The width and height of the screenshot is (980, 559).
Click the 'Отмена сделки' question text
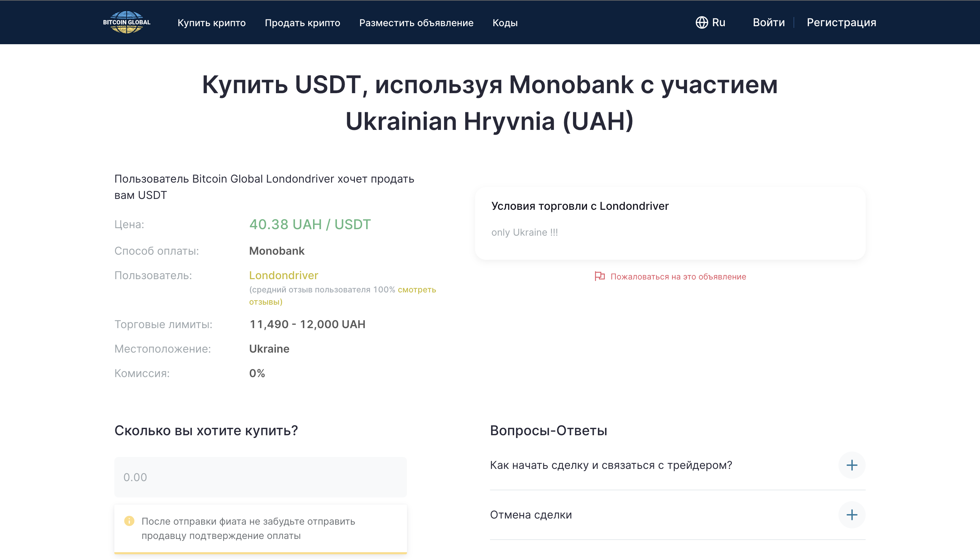531,515
